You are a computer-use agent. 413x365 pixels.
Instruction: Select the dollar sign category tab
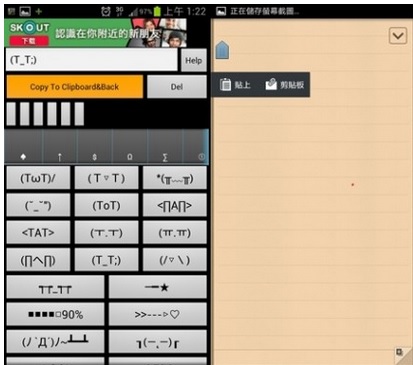95,147
